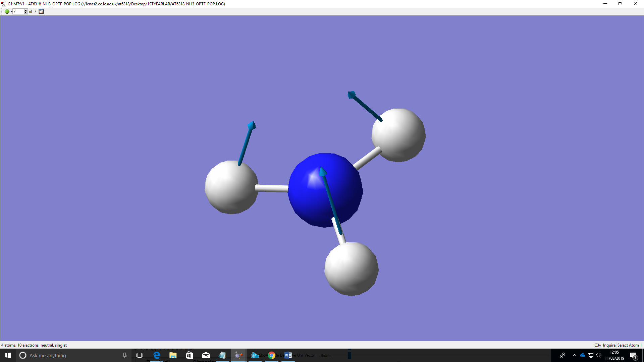Expand hidden system tray icons chevron

(574, 355)
